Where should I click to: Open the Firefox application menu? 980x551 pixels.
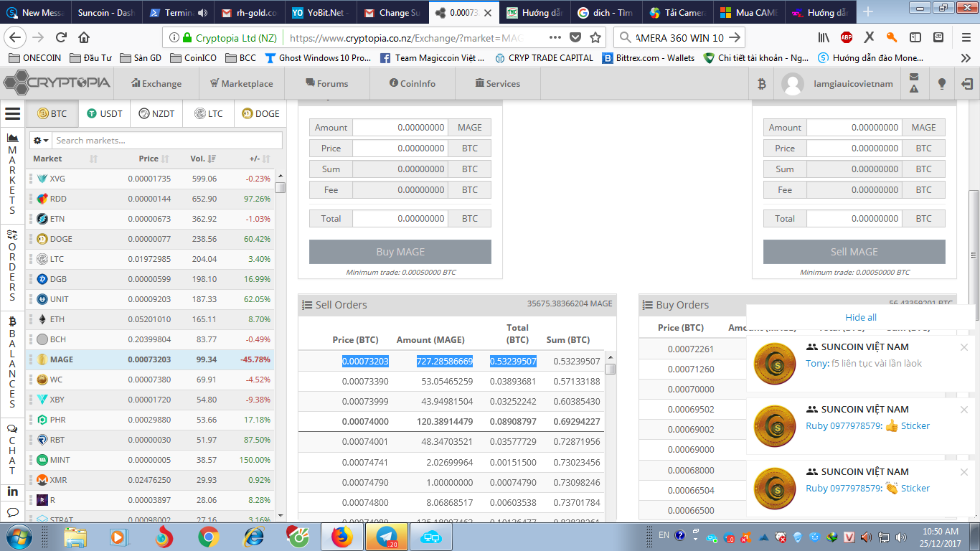967,37
